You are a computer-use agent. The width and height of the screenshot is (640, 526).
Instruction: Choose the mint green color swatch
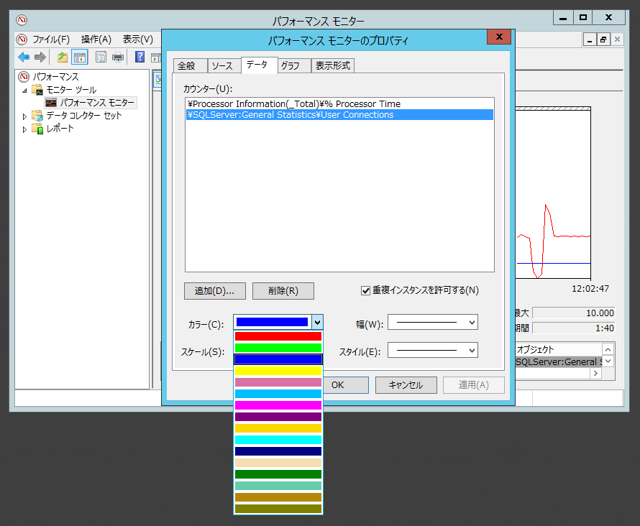[278, 486]
